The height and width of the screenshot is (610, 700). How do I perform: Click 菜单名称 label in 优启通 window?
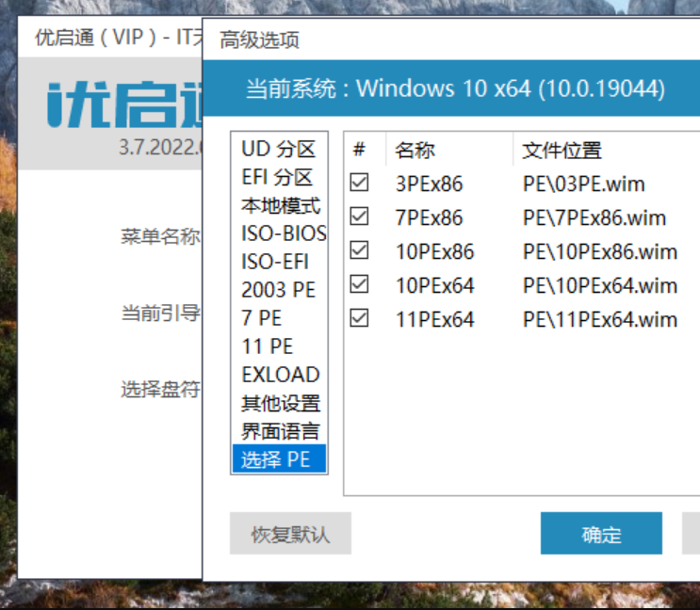coord(161,236)
